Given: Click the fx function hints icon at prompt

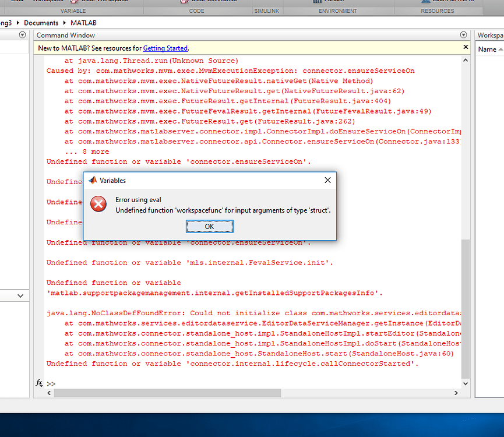Looking at the screenshot, I should click(39, 383).
